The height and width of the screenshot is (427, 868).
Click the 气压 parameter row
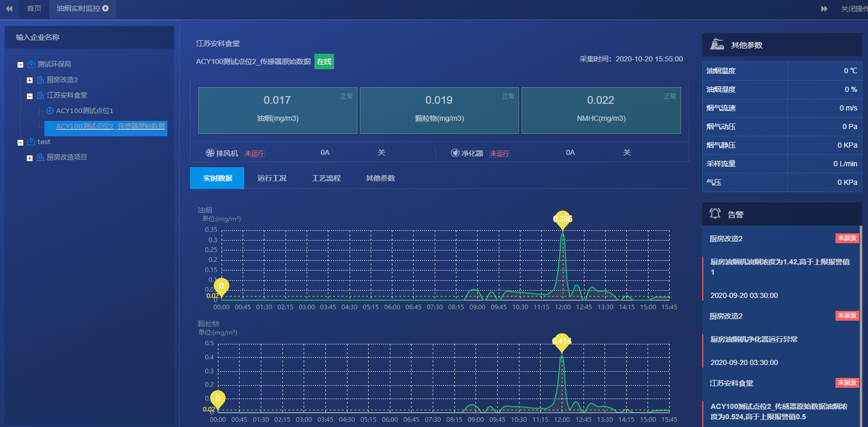point(782,182)
